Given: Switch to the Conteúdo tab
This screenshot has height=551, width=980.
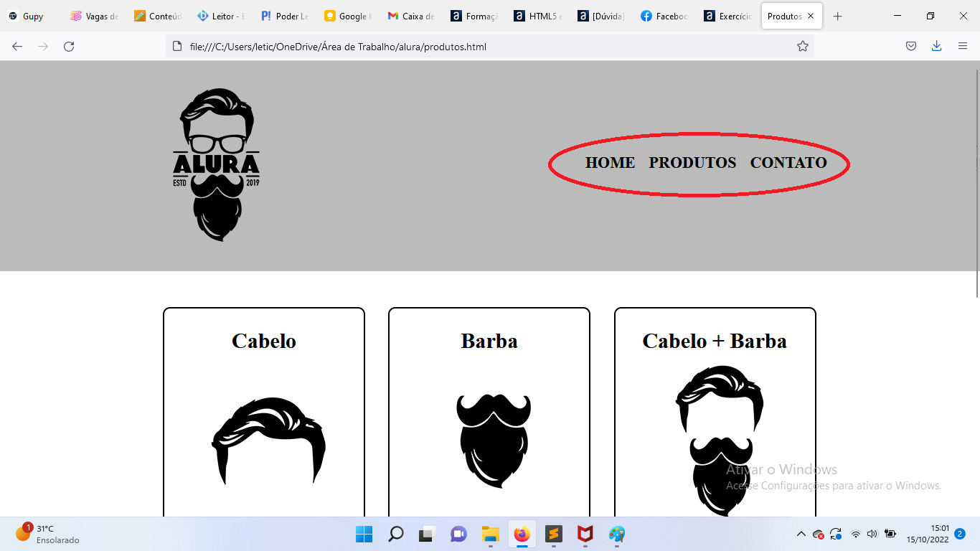Looking at the screenshot, I should (x=157, y=16).
